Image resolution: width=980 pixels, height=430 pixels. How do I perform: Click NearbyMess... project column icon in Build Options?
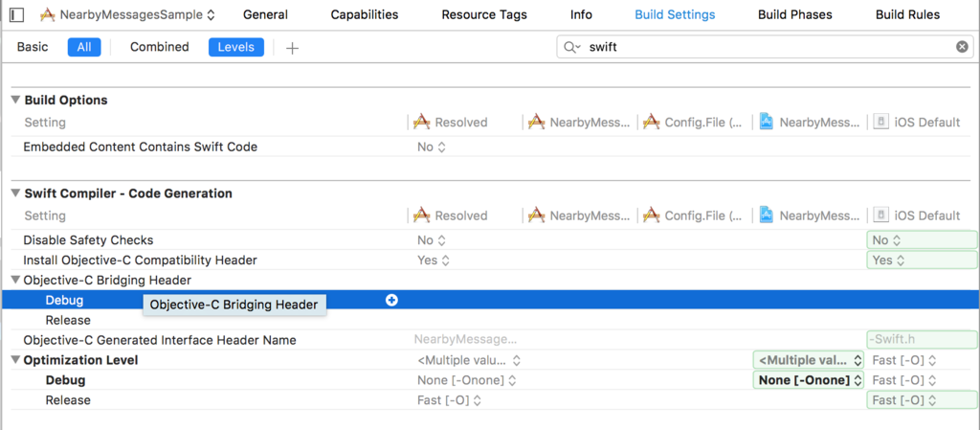(x=536, y=122)
